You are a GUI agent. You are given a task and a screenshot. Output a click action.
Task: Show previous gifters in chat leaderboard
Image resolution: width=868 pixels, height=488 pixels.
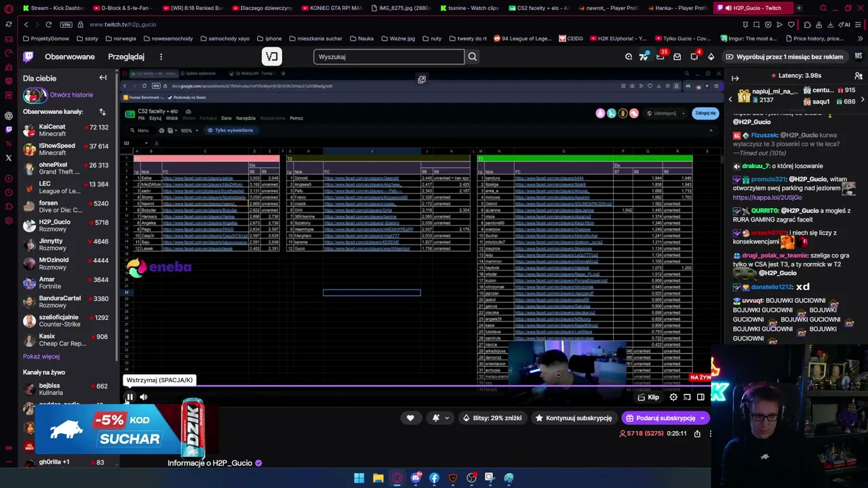[x=730, y=100]
